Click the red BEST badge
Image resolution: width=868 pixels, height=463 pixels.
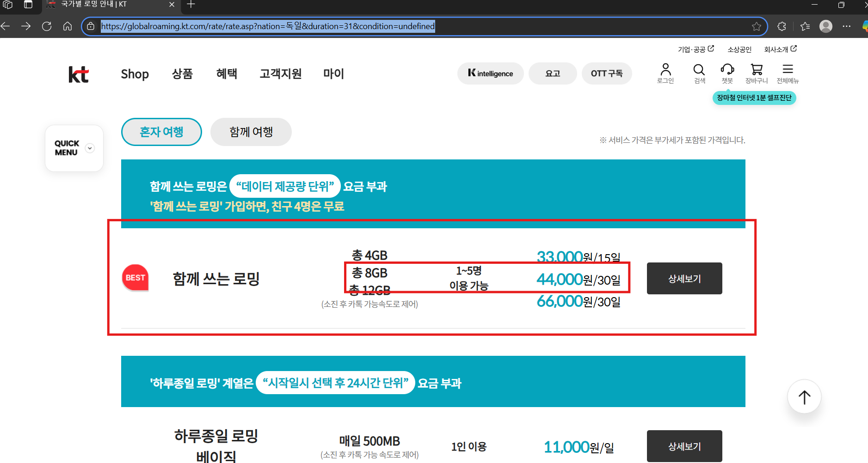pyautogui.click(x=135, y=278)
